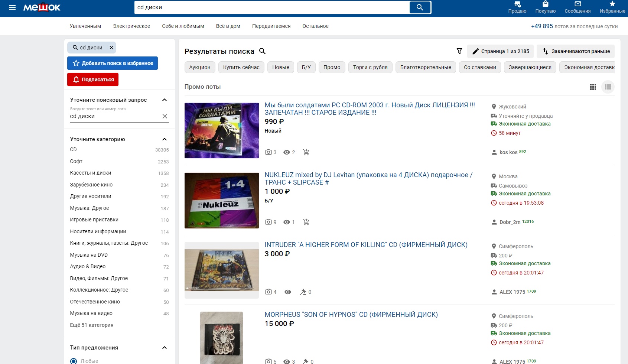Open MORPHEUS SON OF HYPNOS lot link
Screen dimensions: 628x364
pos(351,315)
